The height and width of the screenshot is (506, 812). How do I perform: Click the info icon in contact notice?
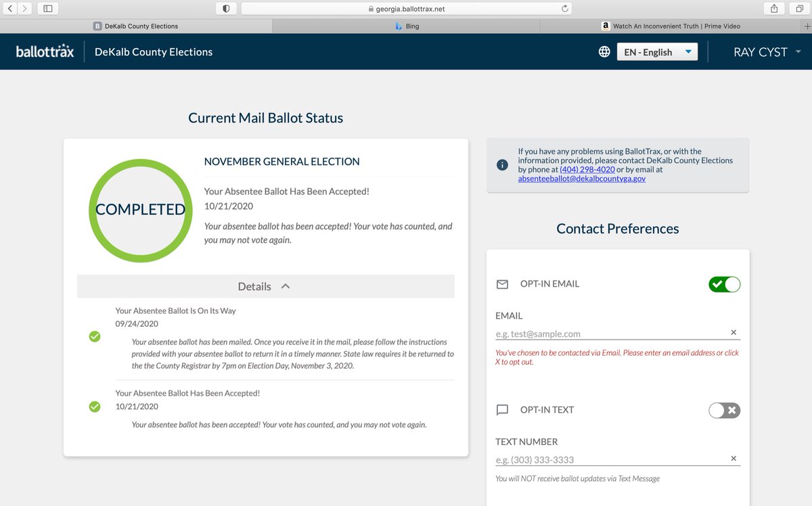pos(502,165)
